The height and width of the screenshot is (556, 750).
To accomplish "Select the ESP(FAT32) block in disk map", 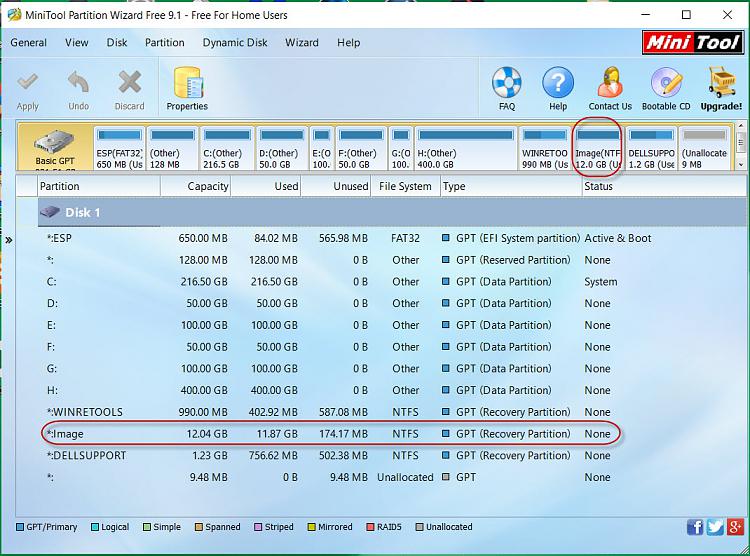I will point(120,148).
